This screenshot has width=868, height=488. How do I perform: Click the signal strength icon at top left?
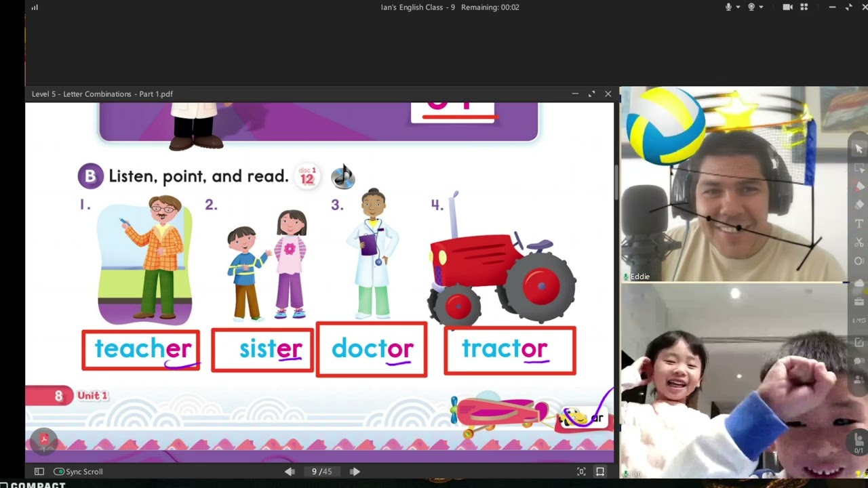click(x=35, y=7)
